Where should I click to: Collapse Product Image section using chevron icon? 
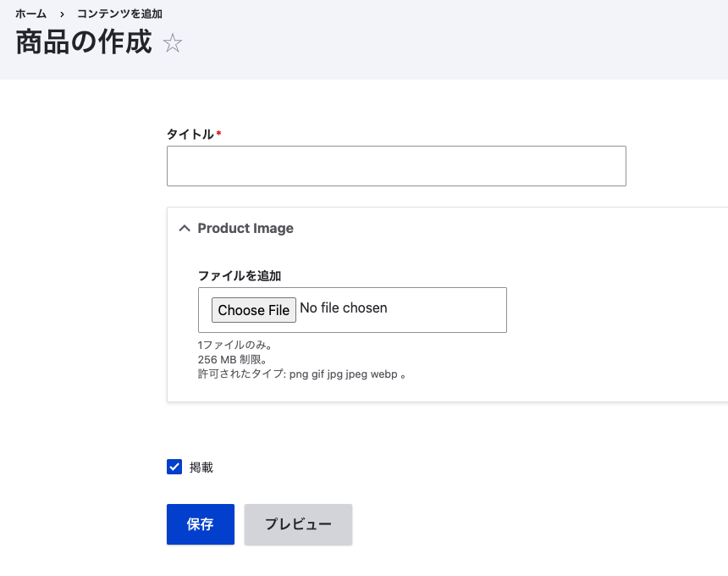point(185,228)
